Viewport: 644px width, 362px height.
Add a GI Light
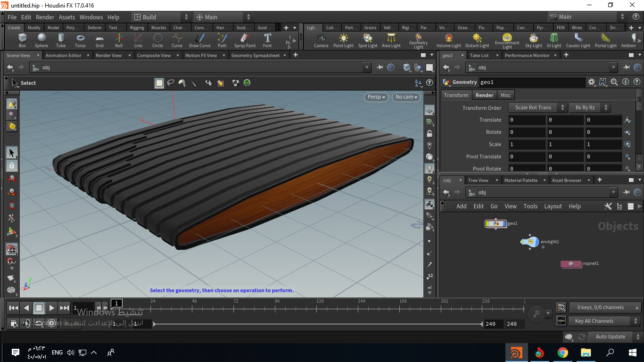[x=554, y=40]
